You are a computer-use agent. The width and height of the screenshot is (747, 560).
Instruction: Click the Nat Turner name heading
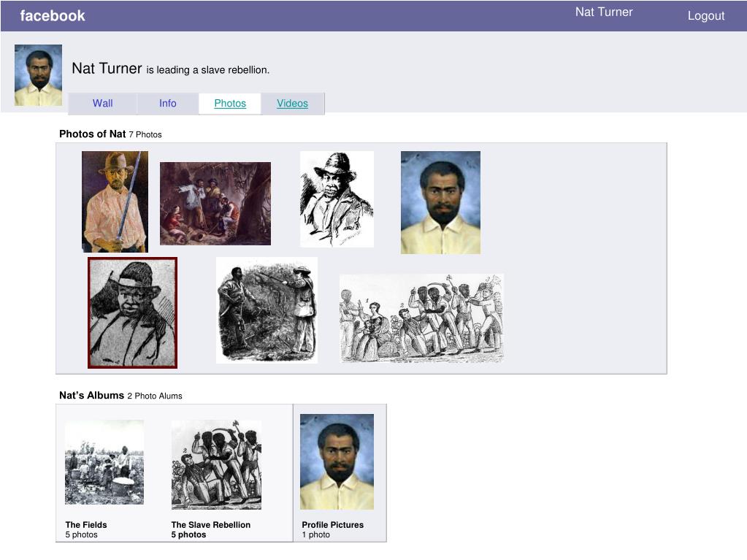tap(107, 69)
